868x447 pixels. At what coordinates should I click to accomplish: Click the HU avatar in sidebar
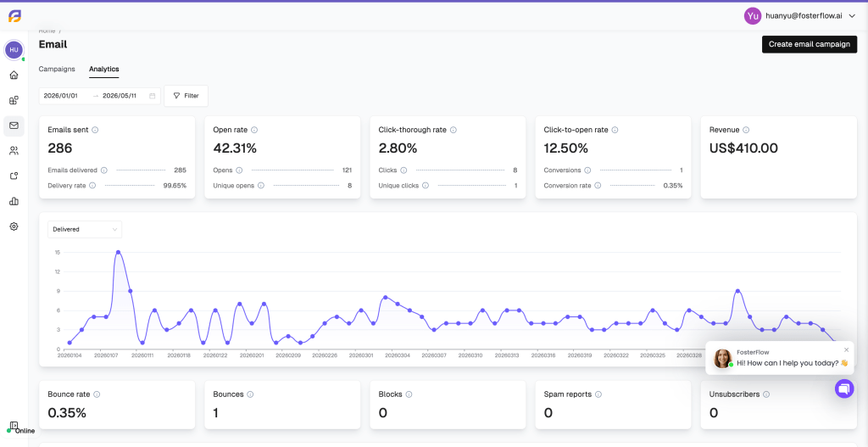(14, 50)
